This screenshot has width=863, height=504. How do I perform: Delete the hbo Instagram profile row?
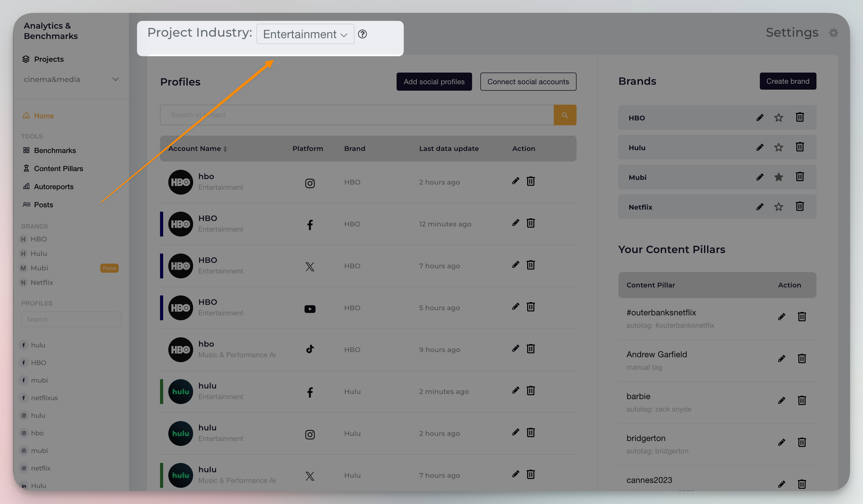point(531,181)
